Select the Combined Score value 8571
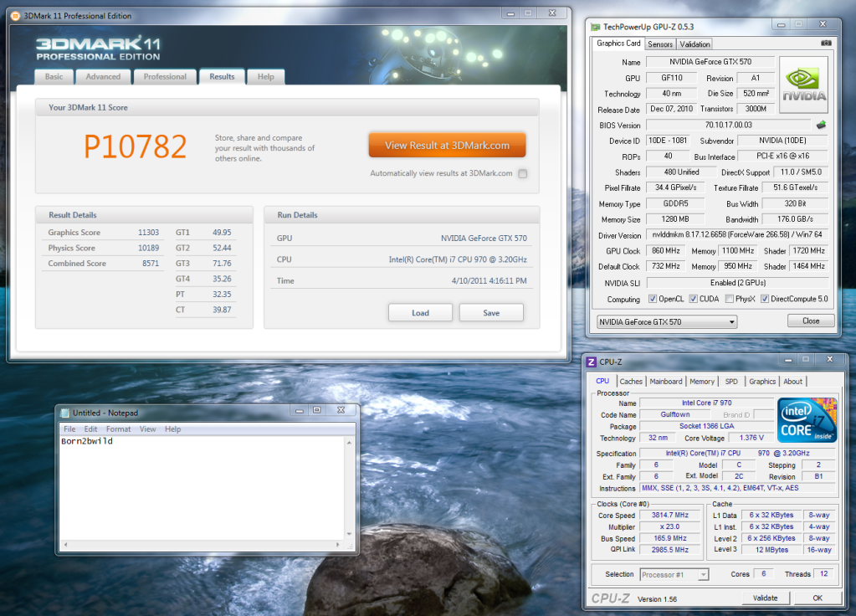Image resolution: width=856 pixels, height=616 pixels. pos(151,263)
